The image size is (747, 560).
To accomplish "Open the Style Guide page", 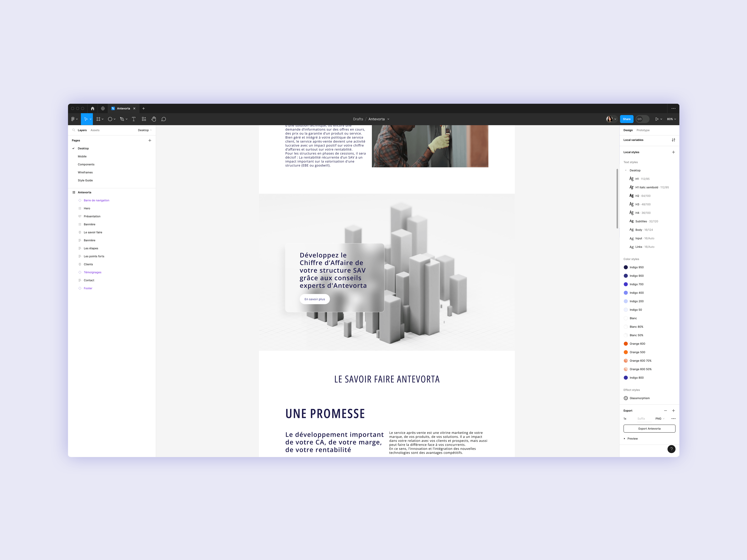I will pos(85,181).
